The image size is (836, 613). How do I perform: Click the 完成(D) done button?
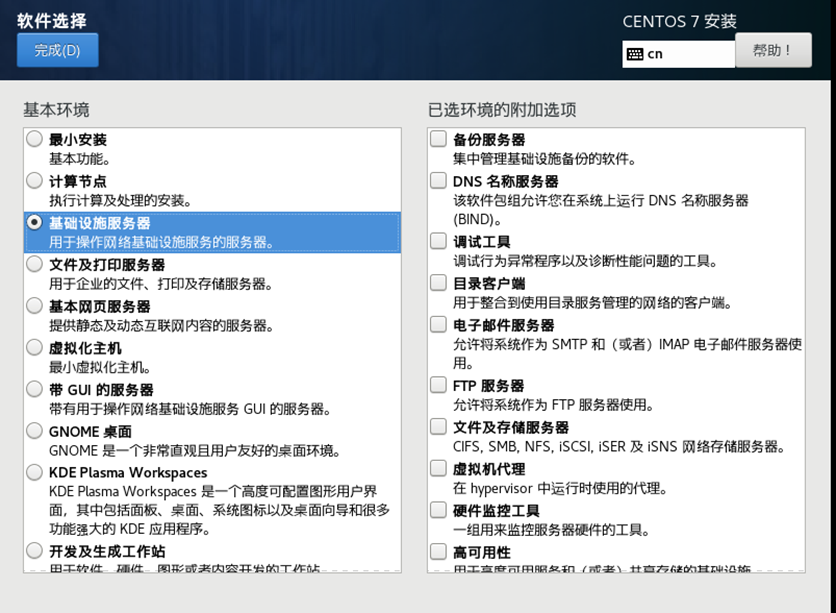[x=58, y=50]
